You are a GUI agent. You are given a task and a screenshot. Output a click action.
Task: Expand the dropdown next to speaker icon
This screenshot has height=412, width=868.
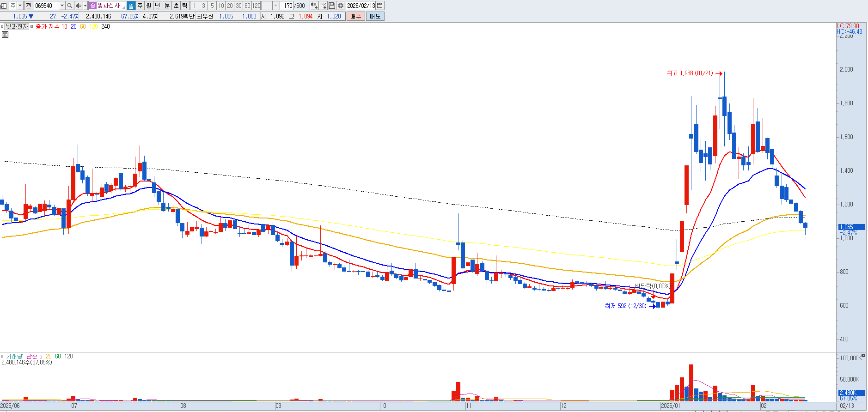[x=85, y=6]
